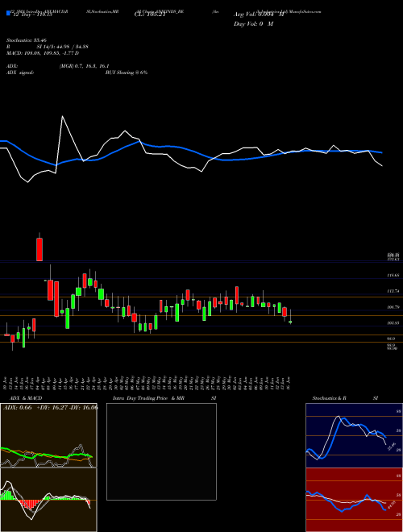Click the 'Intra Day Trading Price & MR' title

pyautogui.click(x=148, y=398)
